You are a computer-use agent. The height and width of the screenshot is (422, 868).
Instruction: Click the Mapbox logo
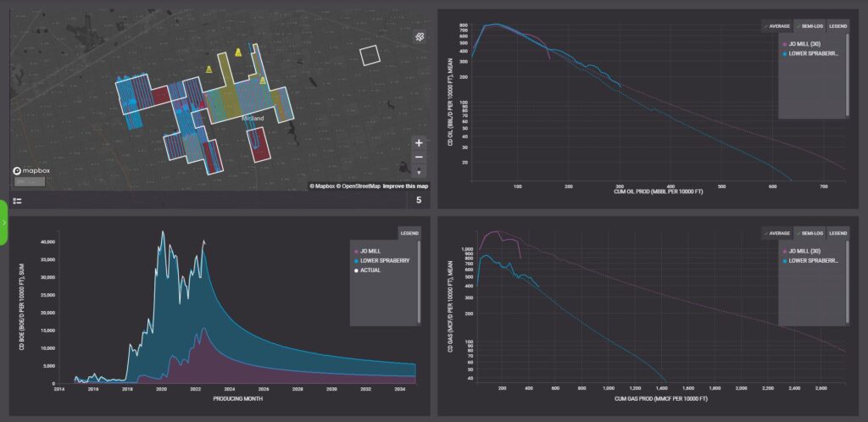pos(30,171)
